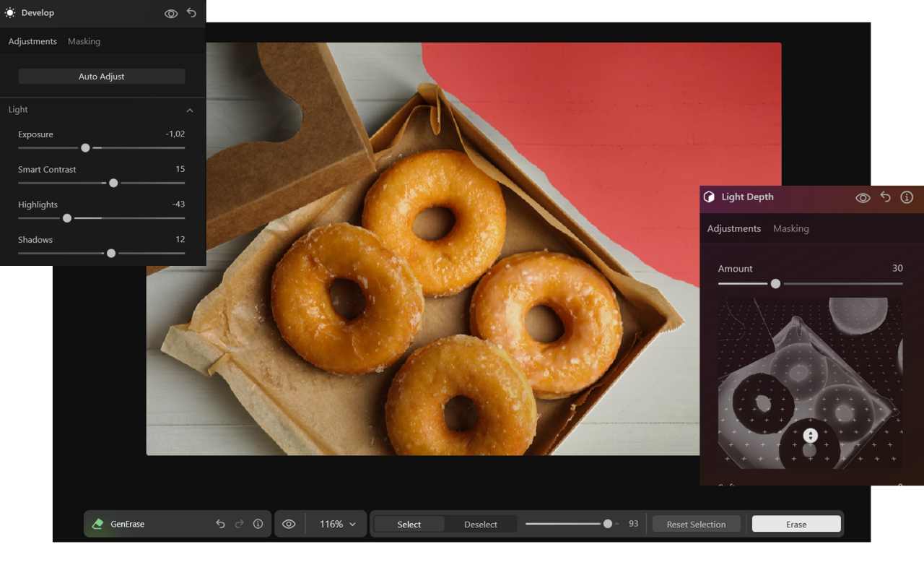
Task: Click the Auto Adjust button
Action: point(102,77)
